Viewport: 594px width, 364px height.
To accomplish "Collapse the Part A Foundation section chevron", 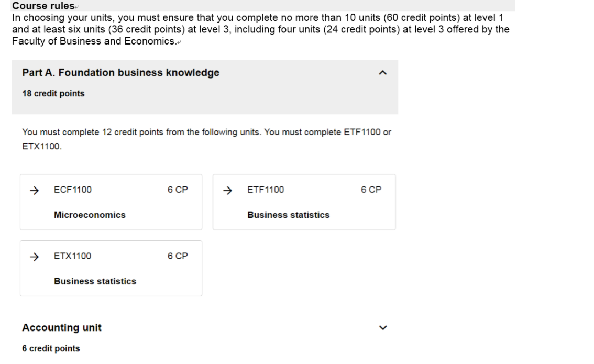I will (x=383, y=73).
